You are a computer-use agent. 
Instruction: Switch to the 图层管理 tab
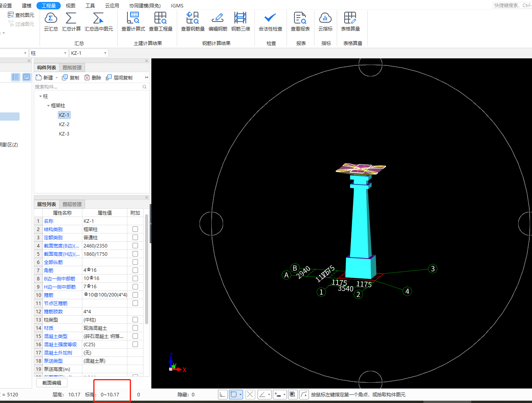coord(72,204)
